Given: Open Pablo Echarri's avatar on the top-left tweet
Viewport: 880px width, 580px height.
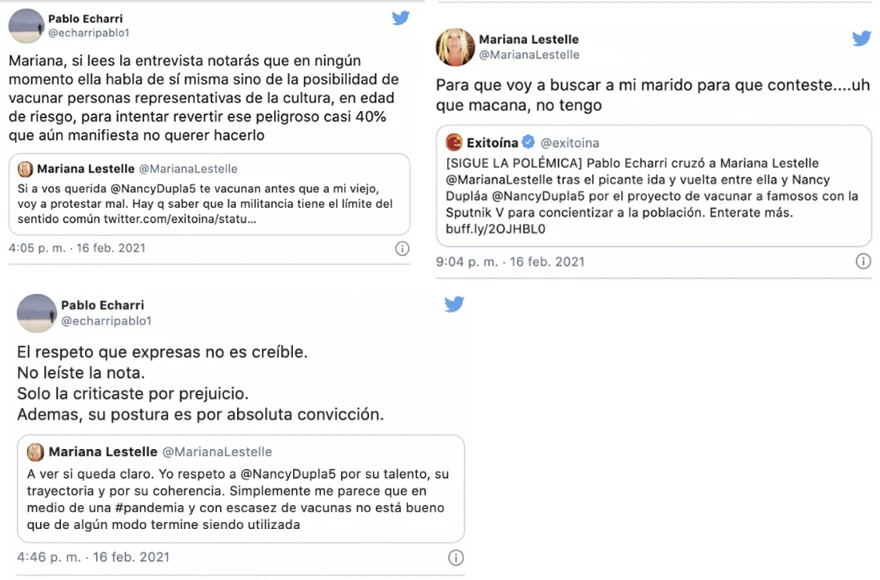Looking at the screenshot, I should coord(26,26).
